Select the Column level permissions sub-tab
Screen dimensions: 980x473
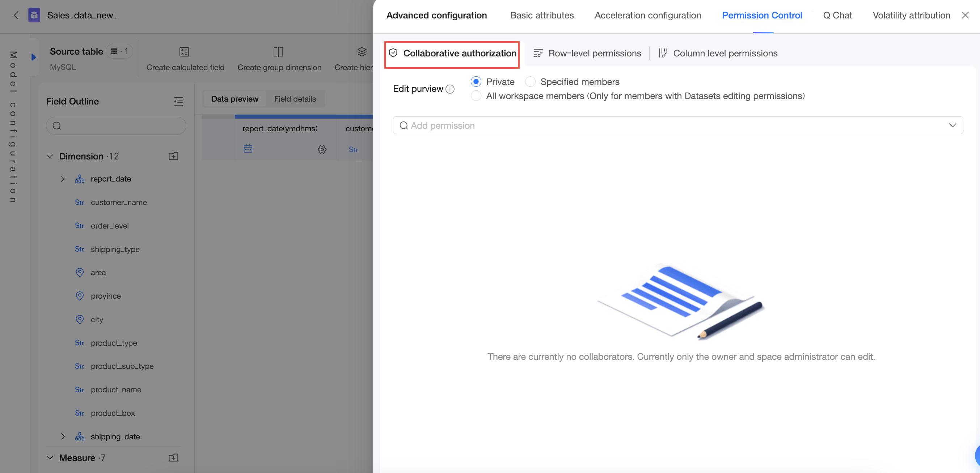tap(718, 53)
